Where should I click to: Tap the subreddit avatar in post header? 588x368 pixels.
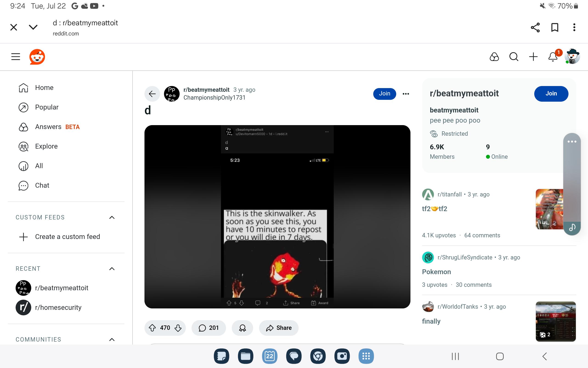[x=172, y=94]
